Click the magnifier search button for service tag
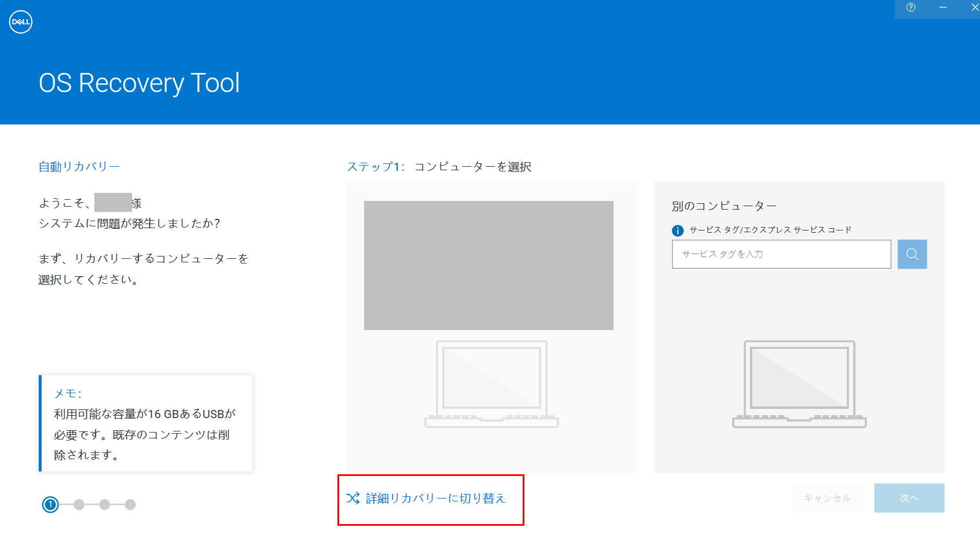Image resolution: width=980 pixels, height=553 pixels. (x=912, y=254)
